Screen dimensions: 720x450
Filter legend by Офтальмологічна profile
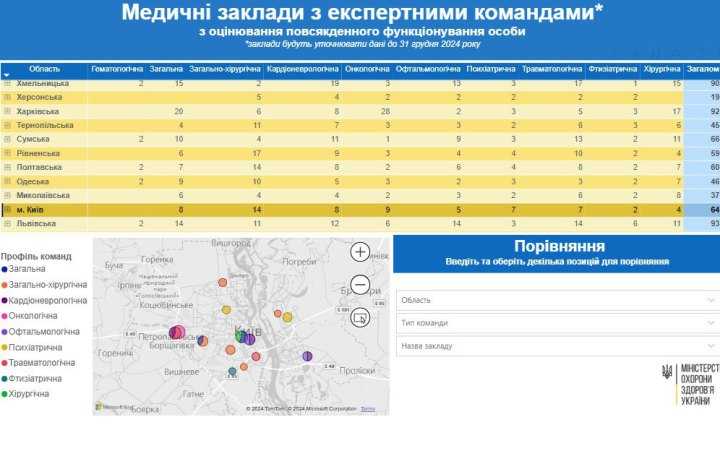pyautogui.click(x=40, y=332)
